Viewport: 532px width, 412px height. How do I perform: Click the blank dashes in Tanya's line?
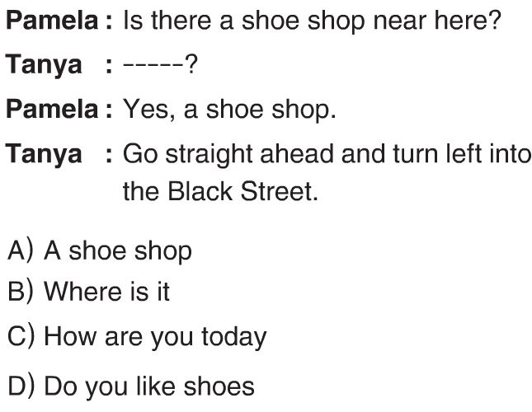coord(153,65)
